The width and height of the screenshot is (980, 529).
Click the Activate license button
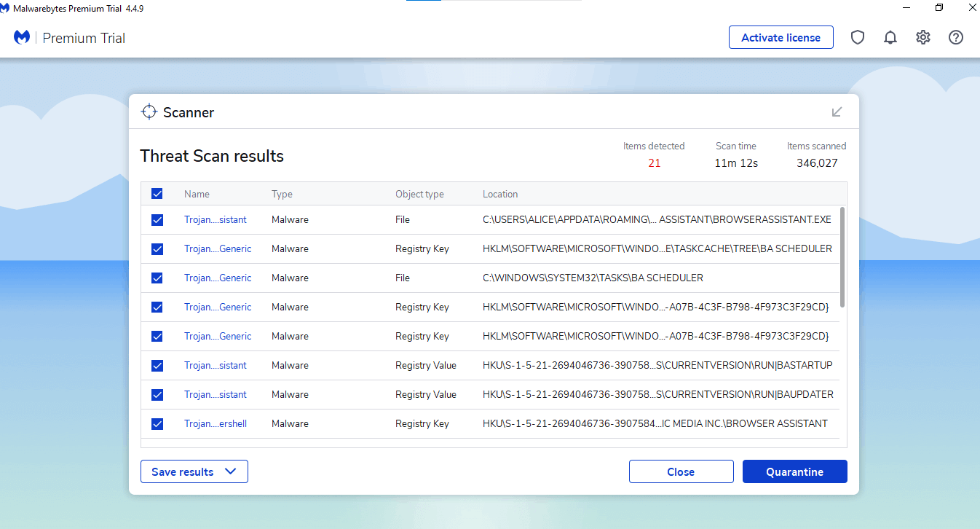[x=781, y=38]
